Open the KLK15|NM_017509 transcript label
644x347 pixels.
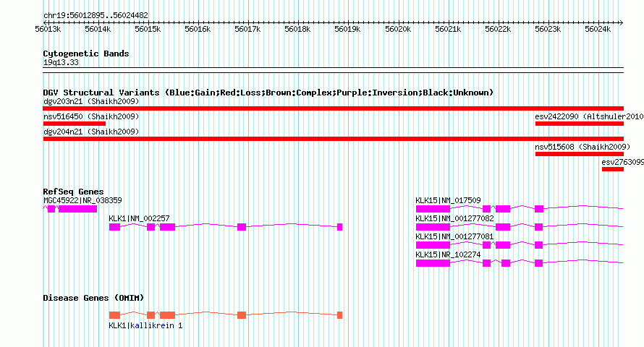click(448, 200)
